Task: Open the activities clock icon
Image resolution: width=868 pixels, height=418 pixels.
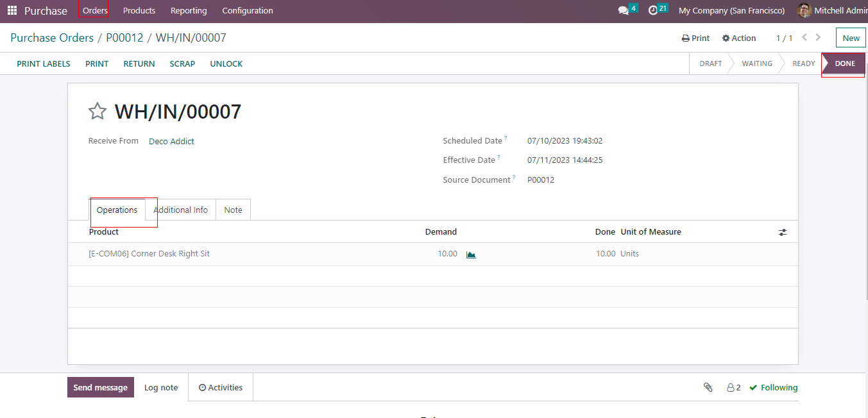Action: pos(653,11)
